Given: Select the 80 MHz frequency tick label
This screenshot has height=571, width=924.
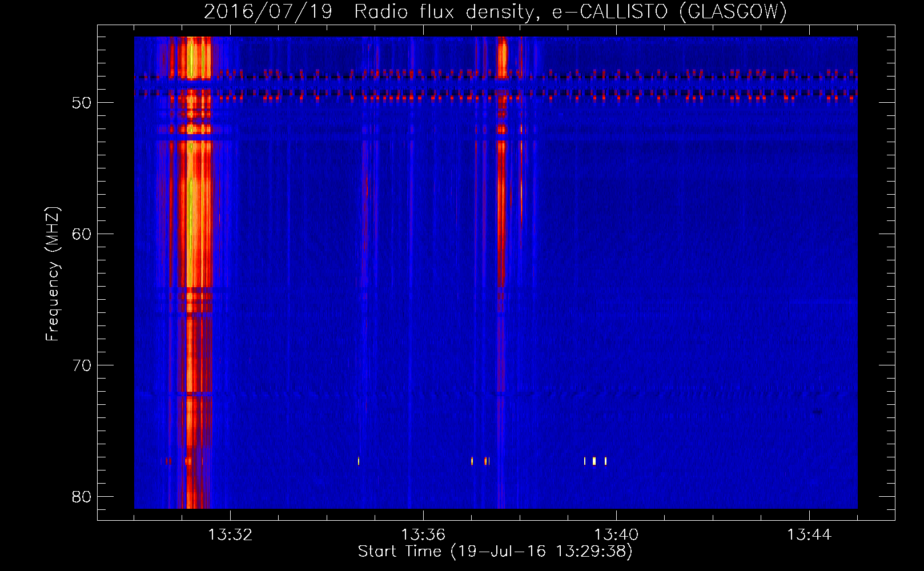Looking at the screenshot, I should pos(82,497).
